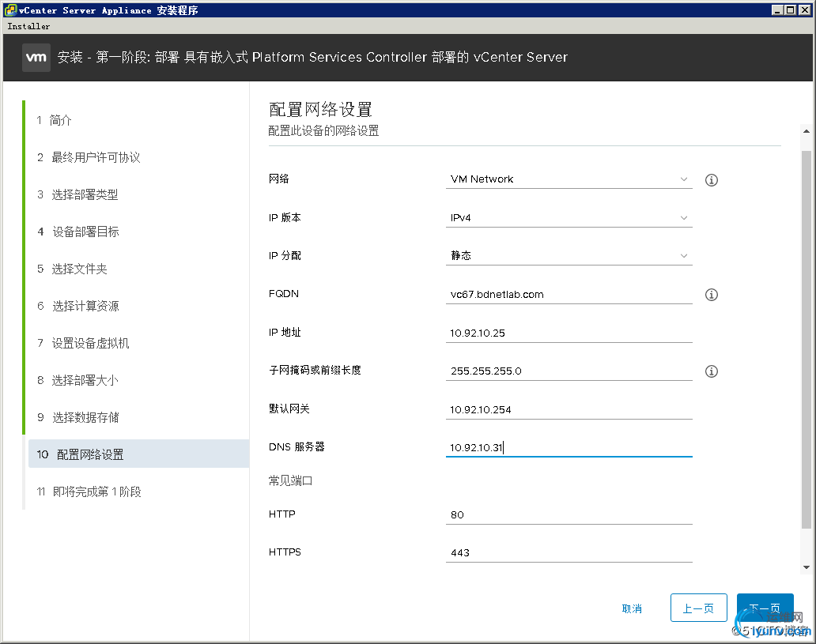This screenshot has height=644, width=816.
Task: Click the 配置网络设置 page heading
Action: [x=320, y=109]
